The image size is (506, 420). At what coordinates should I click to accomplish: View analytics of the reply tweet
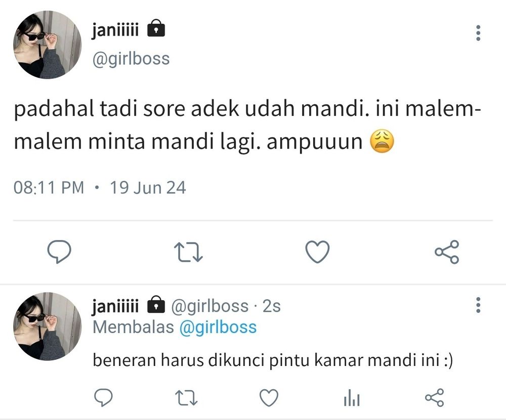click(x=352, y=397)
